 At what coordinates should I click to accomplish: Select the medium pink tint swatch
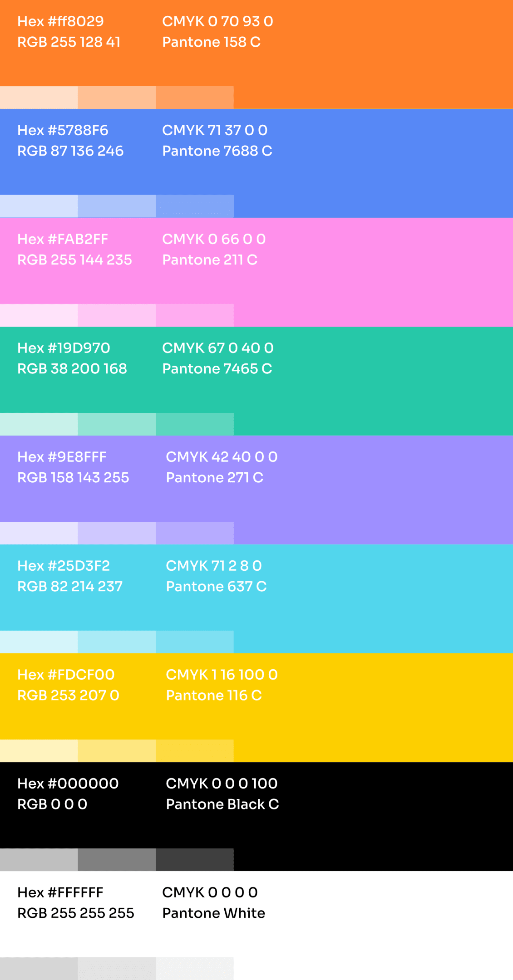[x=117, y=315]
